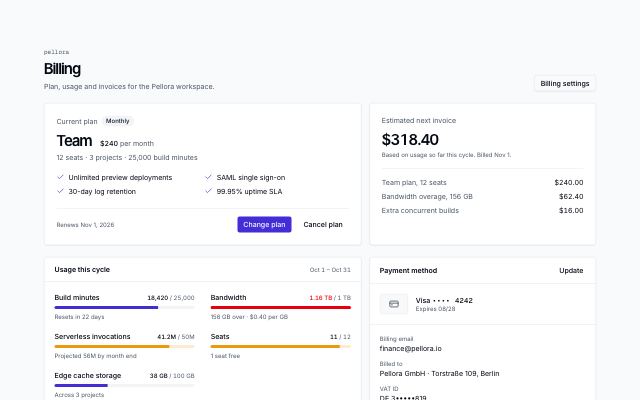Click the 11 / 12 seats value
The image size is (640, 400).
tap(340, 337)
